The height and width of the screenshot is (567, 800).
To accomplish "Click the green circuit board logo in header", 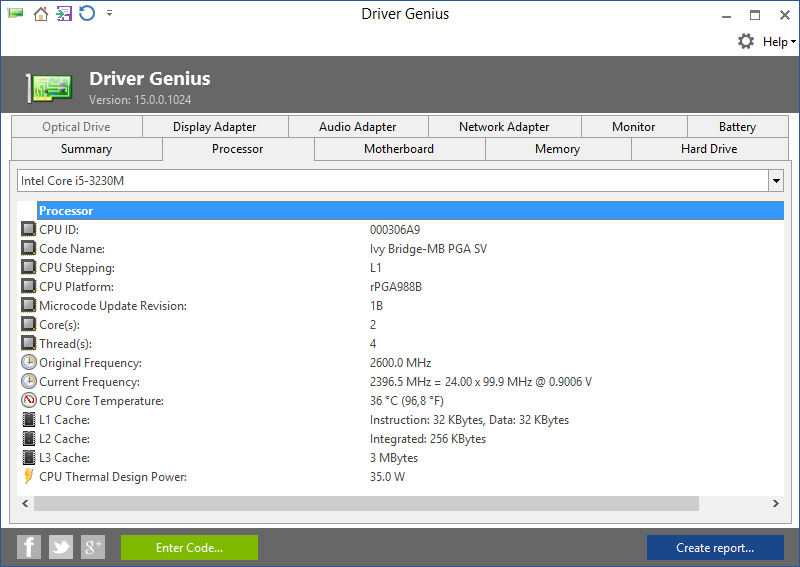I will click(x=49, y=87).
